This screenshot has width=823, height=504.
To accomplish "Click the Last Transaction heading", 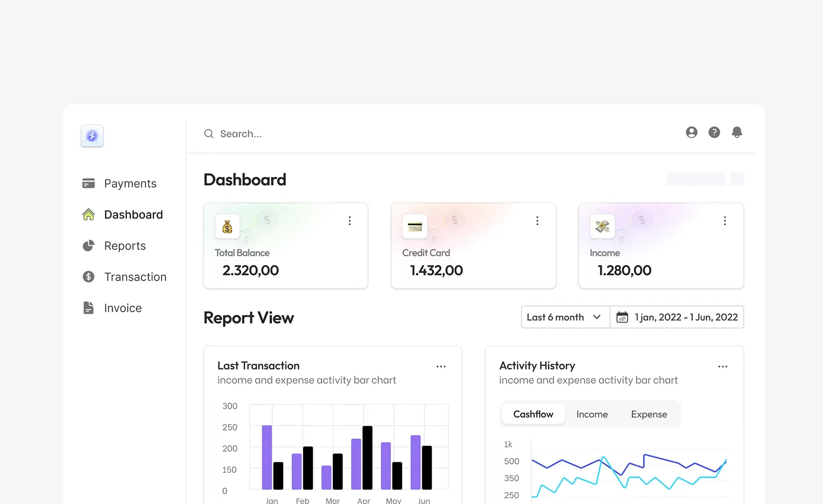I will point(259,366).
